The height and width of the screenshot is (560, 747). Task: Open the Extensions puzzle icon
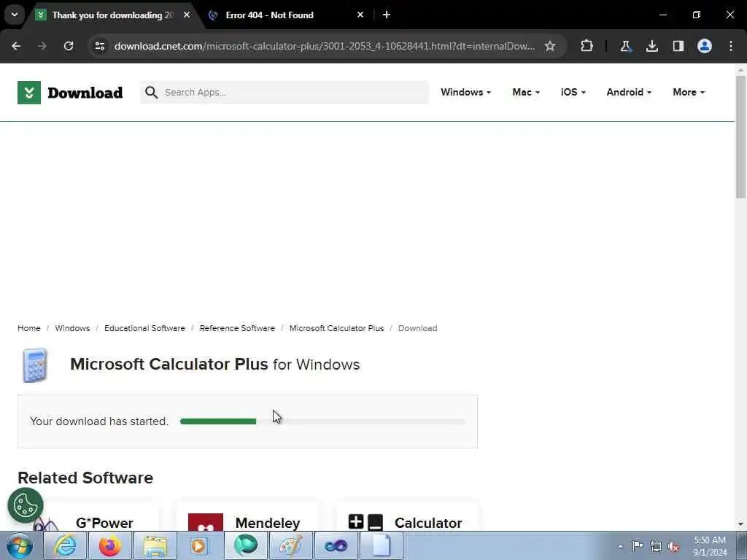pyautogui.click(x=587, y=46)
